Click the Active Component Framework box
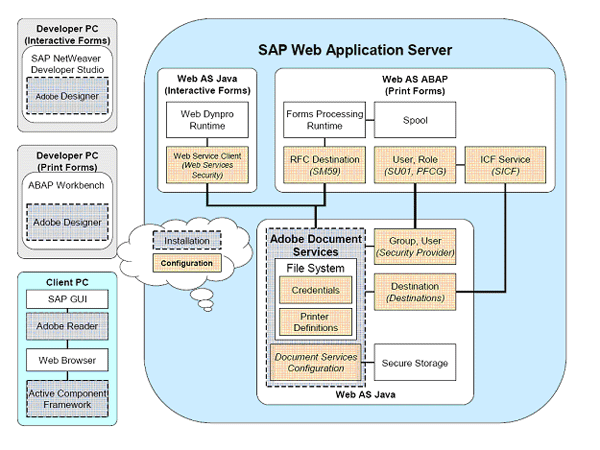Image resolution: width=600 pixels, height=450 pixels. tap(67, 399)
